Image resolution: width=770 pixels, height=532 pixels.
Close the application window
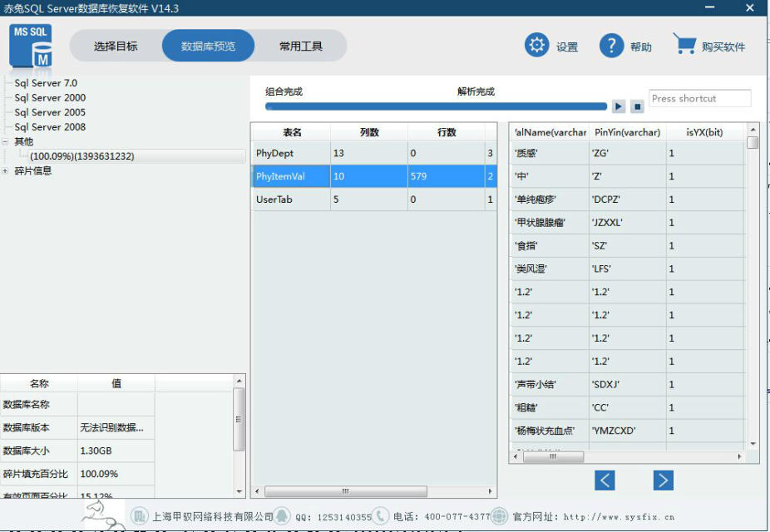[750, 7]
